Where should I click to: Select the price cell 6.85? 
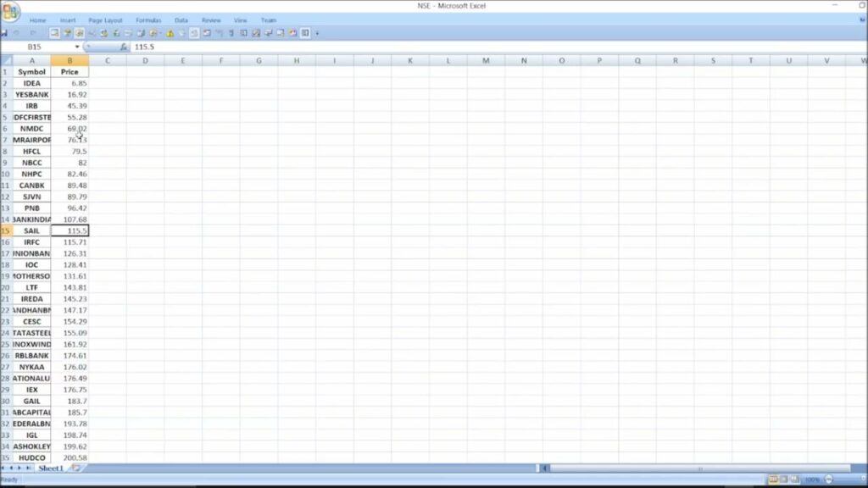pyautogui.click(x=70, y=83)
